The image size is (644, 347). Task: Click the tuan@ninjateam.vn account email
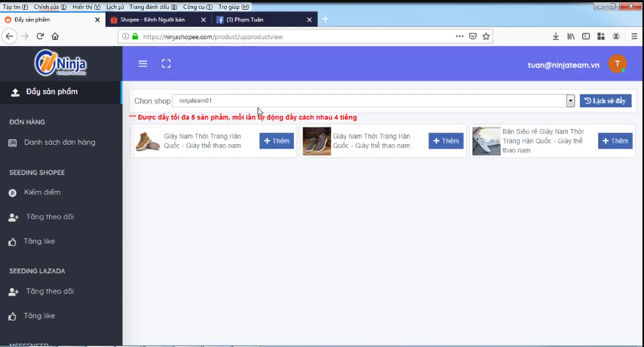(563, 65)
